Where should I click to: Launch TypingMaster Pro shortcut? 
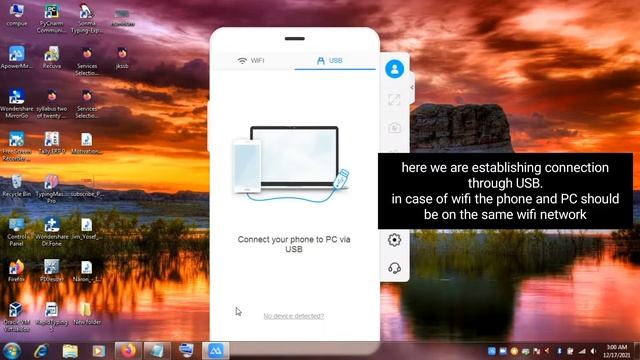click(51, 189)
